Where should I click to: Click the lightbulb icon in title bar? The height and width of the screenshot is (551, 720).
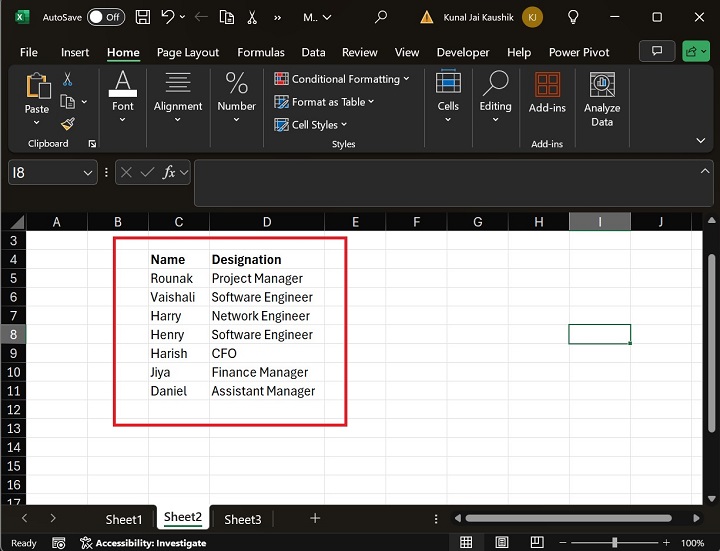click(573, 17)
